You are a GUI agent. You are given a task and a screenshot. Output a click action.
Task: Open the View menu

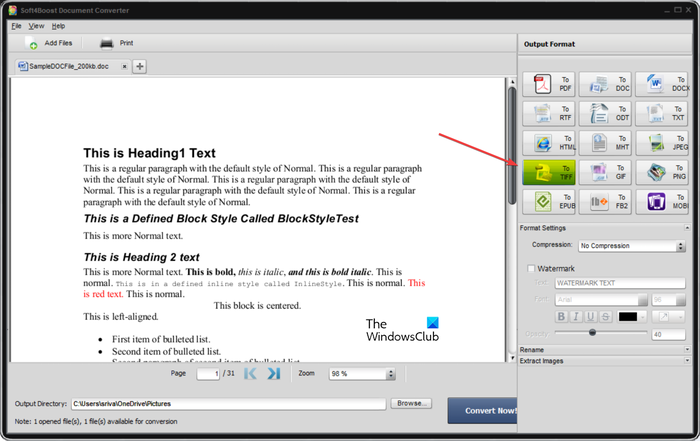click(x=36, y=26)
